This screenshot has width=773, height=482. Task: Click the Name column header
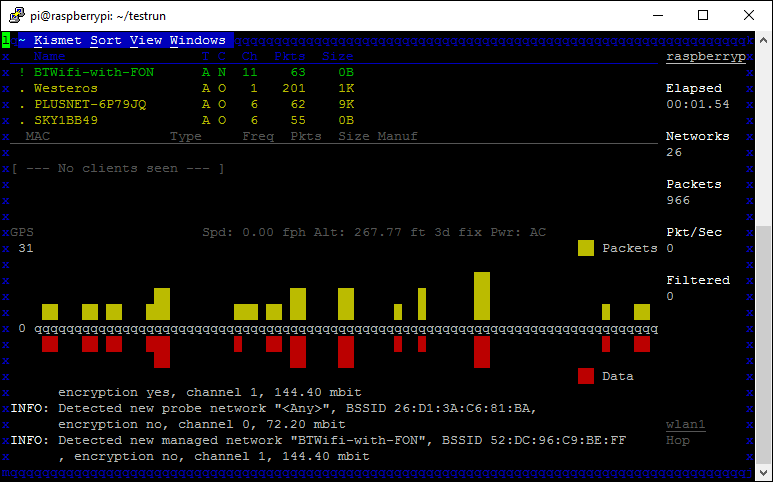[x=49, y=56]
